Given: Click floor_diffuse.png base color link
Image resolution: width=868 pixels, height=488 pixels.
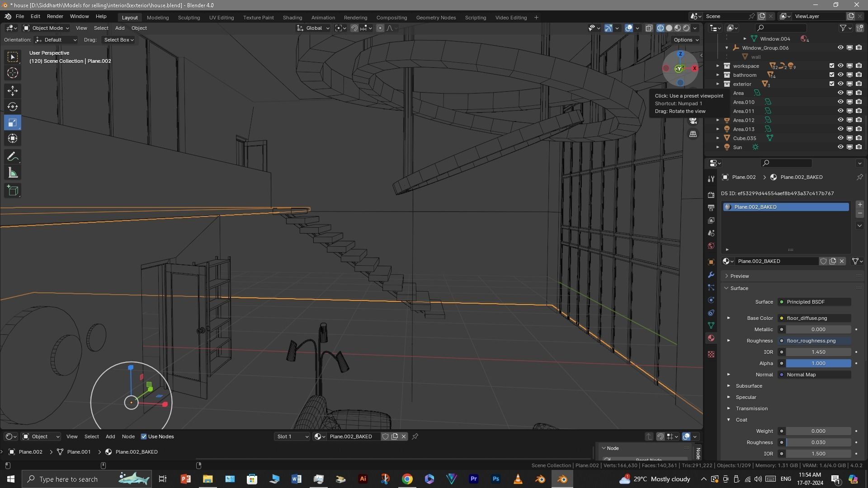Looking at the screenshot, I should [x=814, y=318].
